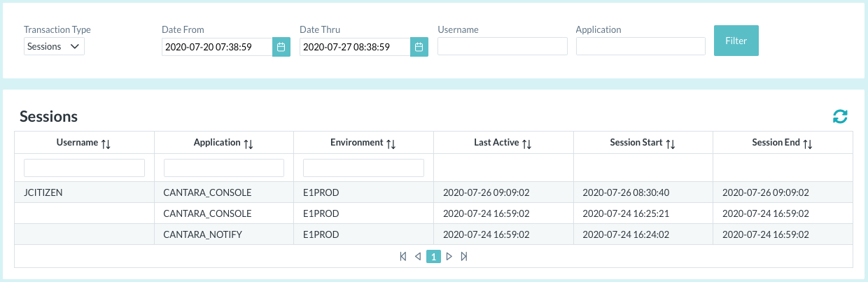Open the Date From calendar picker
Screen dimensions: 868x282
click(x=281, y=47)
